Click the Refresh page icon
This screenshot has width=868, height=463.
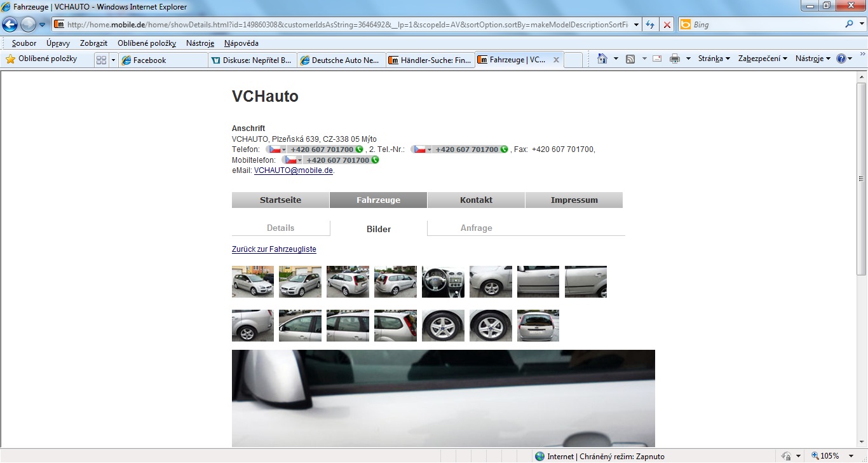tap(650, 25)
